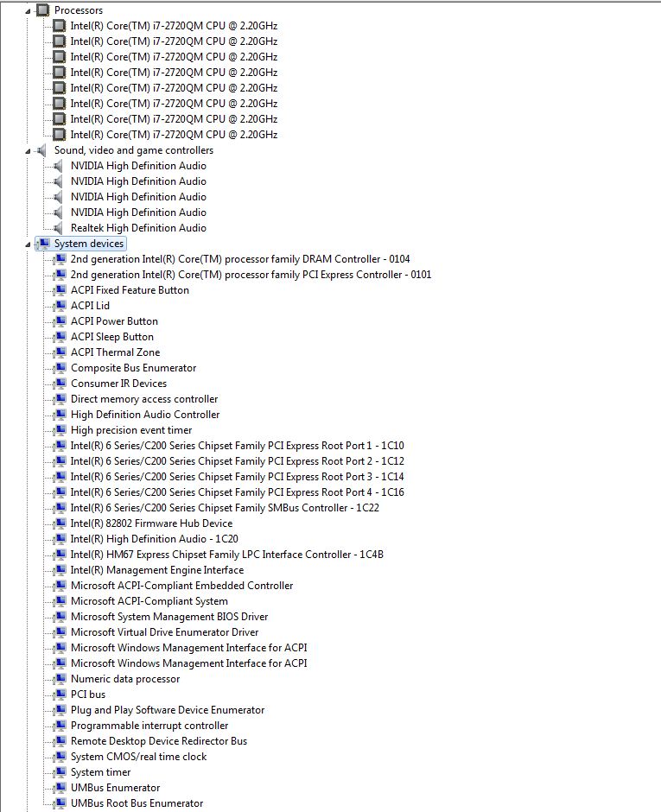Select Microsoft System Management BIOS Driver

(169, 617)
